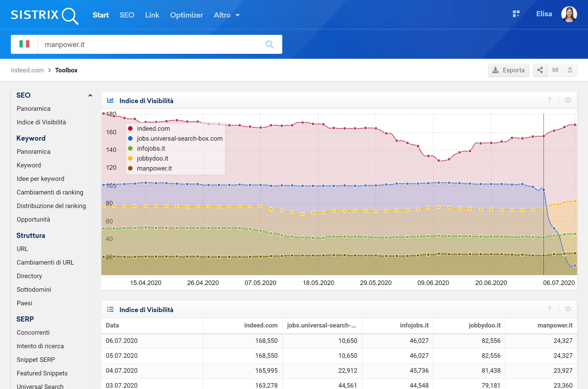Open Indice di Visibilità sidebar link
This screenshot has height=389, width=588.
pos(41,122)
